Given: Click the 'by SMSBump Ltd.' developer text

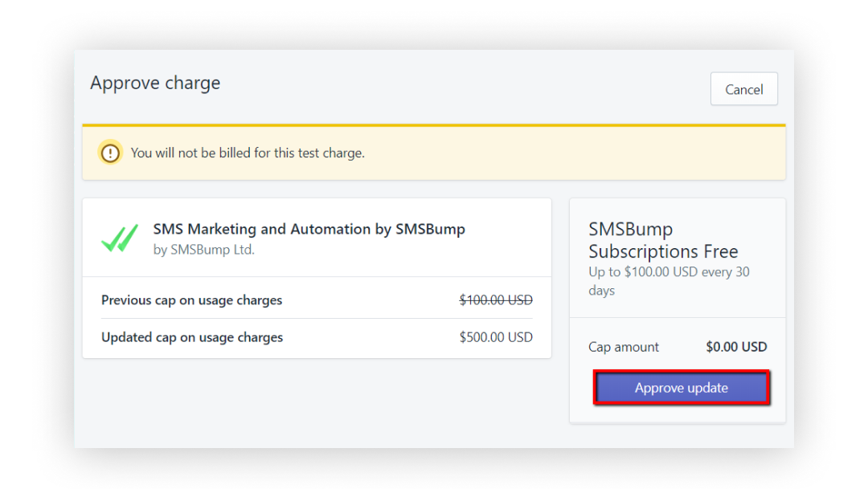Looking at the screenshot, I should tap(203, 250).
